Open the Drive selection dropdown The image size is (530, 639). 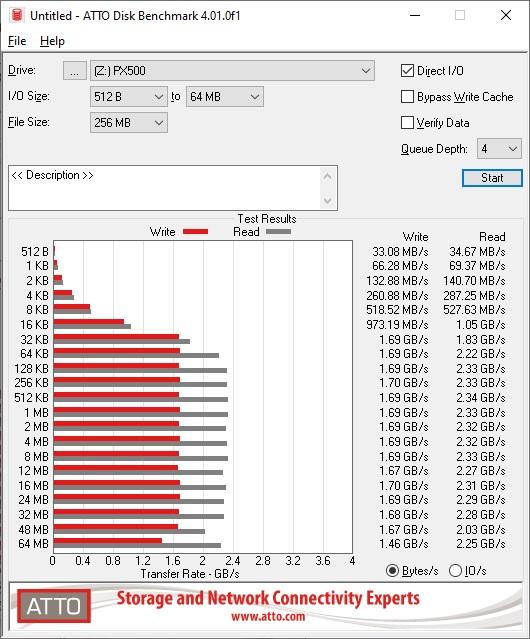[x=232, y=71]
